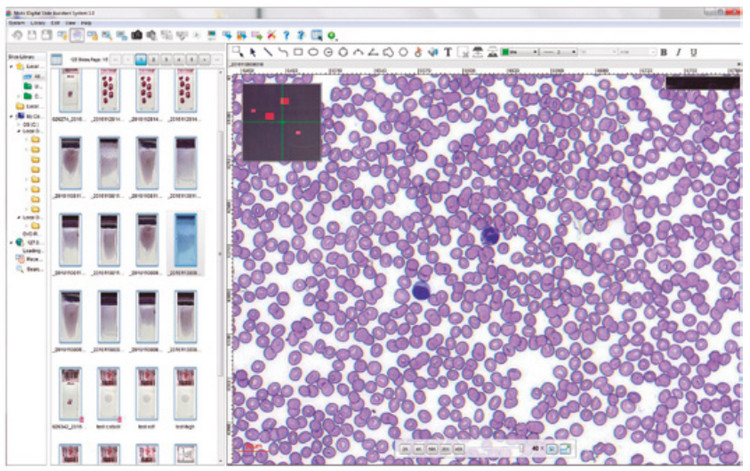Go to page 2 of slide list

[156, 59]
